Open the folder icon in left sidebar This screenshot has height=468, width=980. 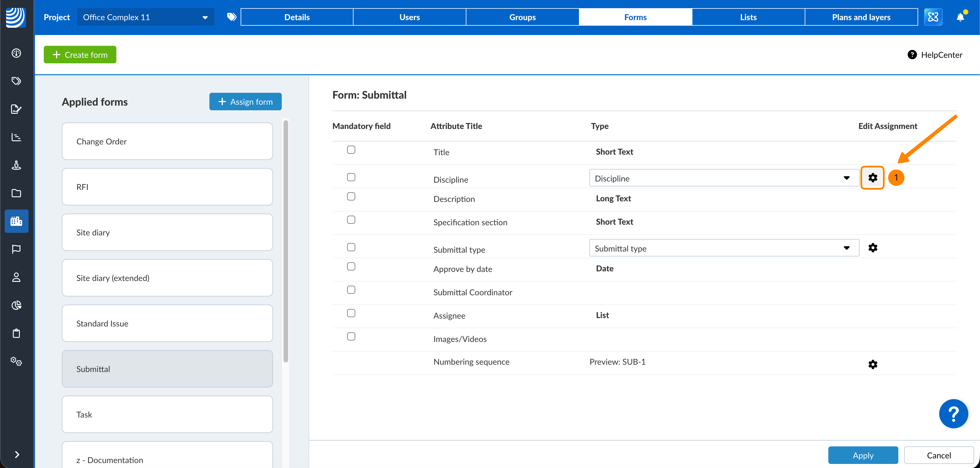coord(16,193)
